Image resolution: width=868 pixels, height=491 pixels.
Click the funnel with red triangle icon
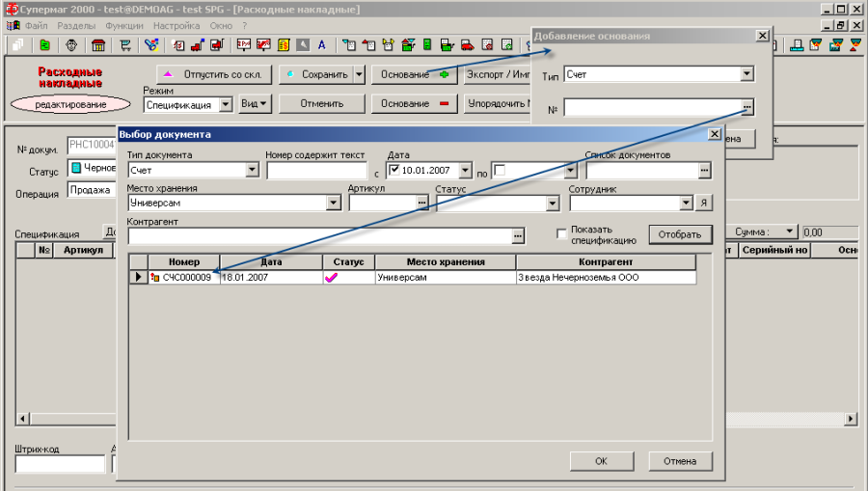[x=855, y=44]
